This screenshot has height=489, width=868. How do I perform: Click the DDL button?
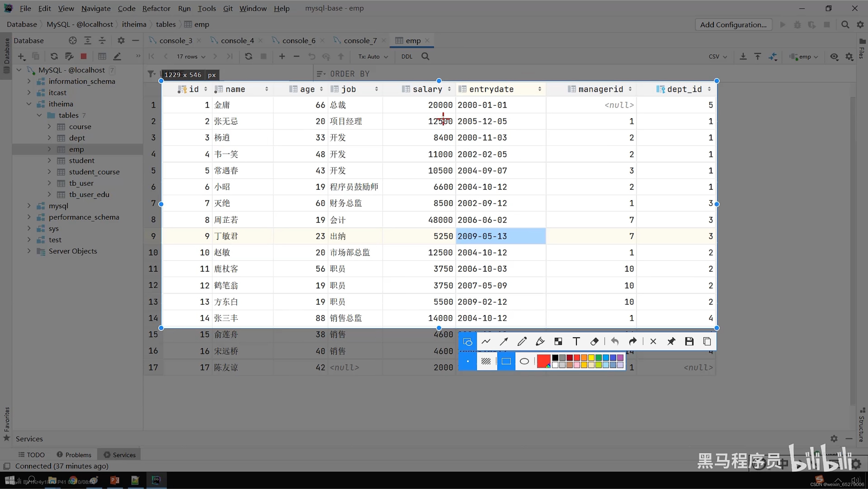(x=407, y=56)
